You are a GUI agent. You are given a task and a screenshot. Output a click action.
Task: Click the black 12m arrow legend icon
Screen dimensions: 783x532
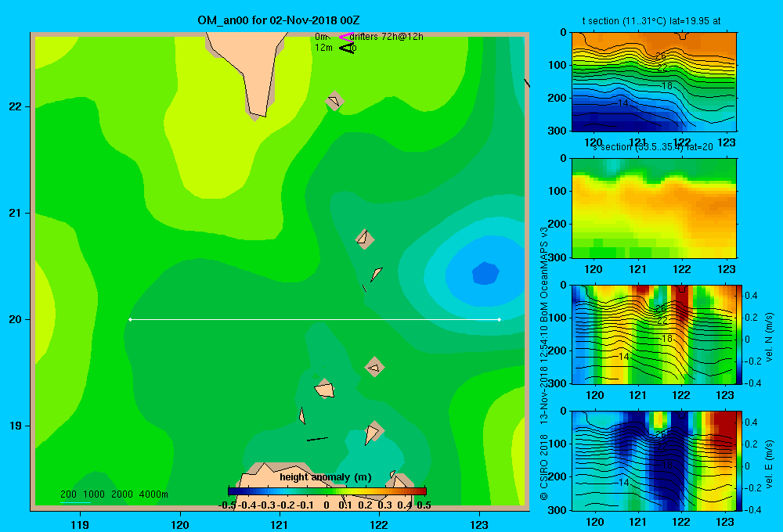pos(346,48)
